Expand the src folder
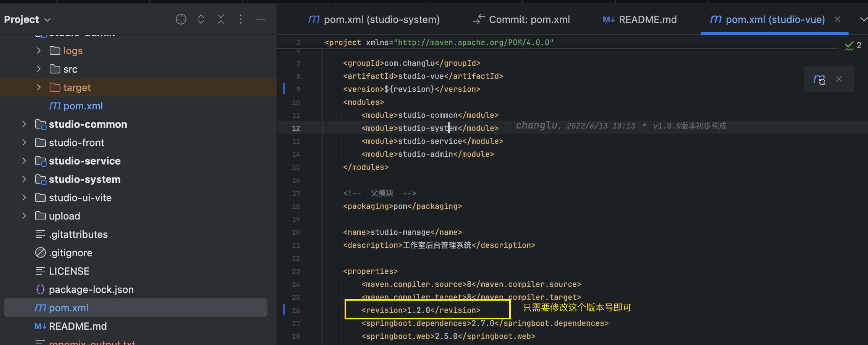Screen dimensions: 868x345 tap(39, 69)
